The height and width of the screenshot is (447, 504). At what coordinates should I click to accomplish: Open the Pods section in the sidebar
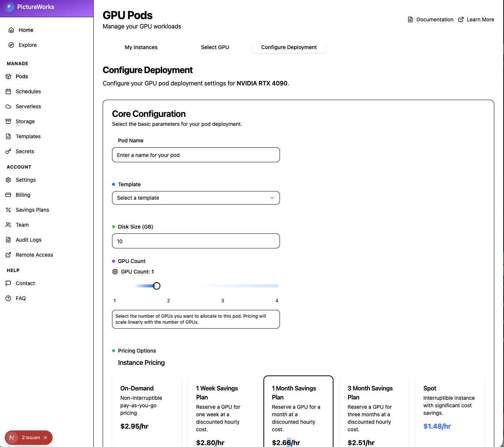21,76
